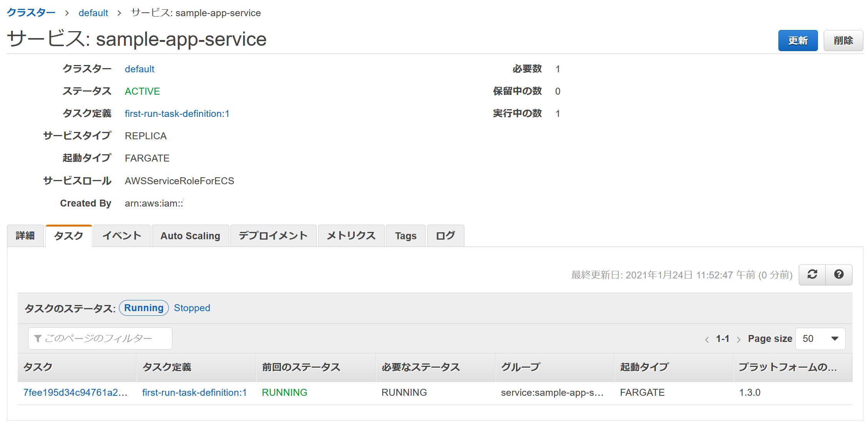This screenshot has height=425, width=868.
Task: Sort by 前回のステータス column header
Action: click(301, 367)
